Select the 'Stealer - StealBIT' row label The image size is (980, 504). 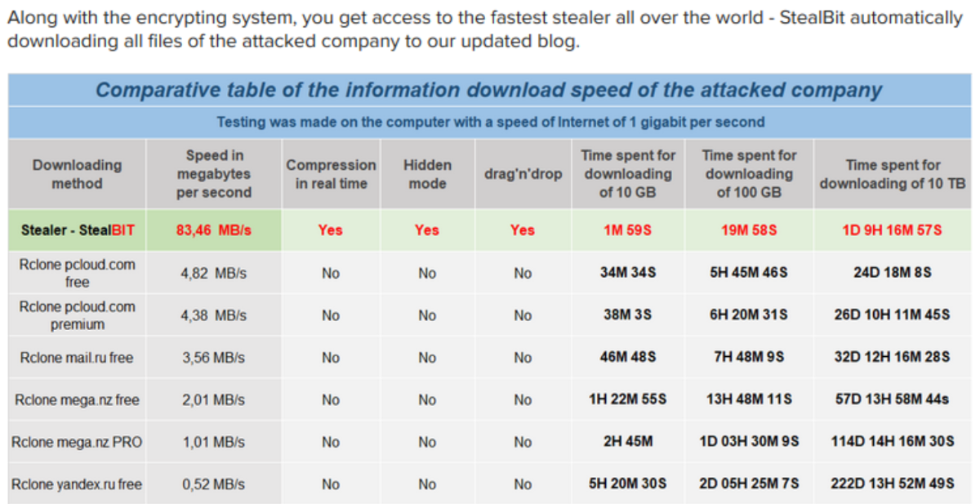[x=78, y=230]
